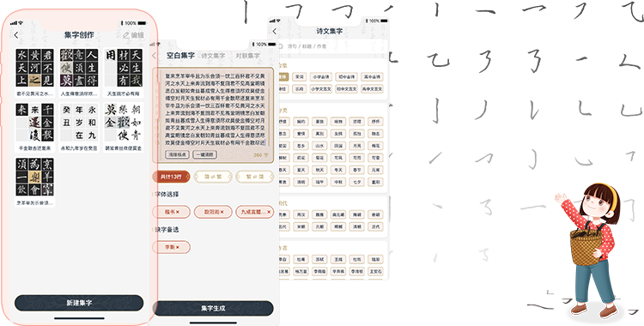The height and width of the screenshot is (326, 644).
Task: Switch to the 对联集字 tab
Action: (247, 56)
